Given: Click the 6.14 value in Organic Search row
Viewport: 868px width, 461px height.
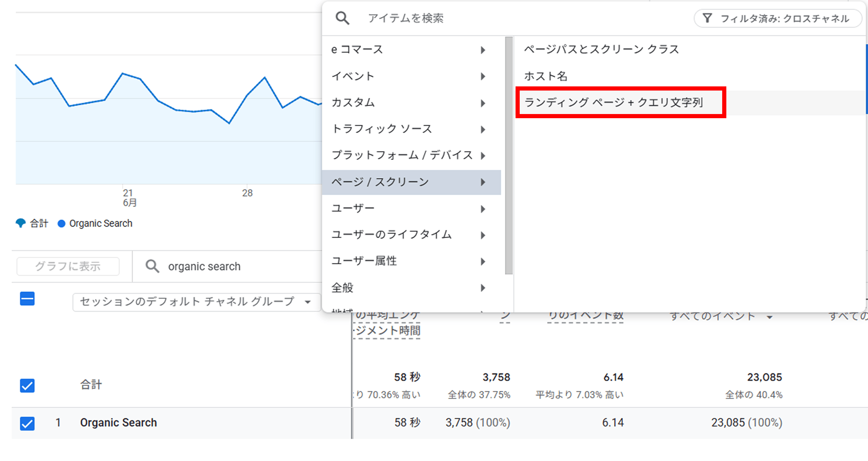Looking at the screenshot, I should tap(613, 423).
